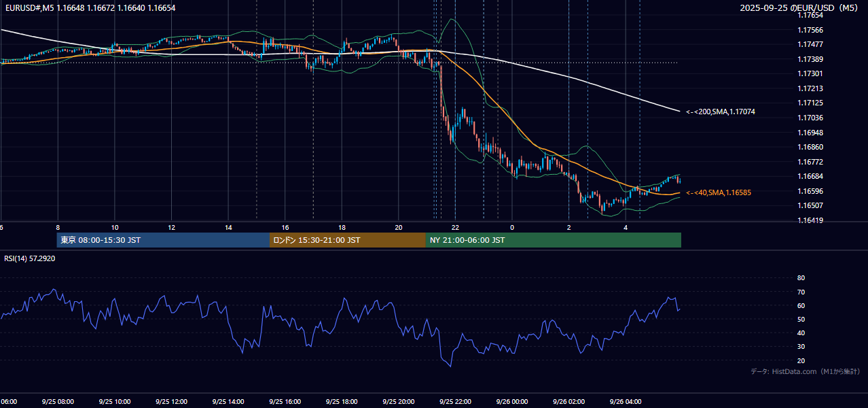
Task: Click the 9/25 14:00 date label
Action: tap(228, 402)
